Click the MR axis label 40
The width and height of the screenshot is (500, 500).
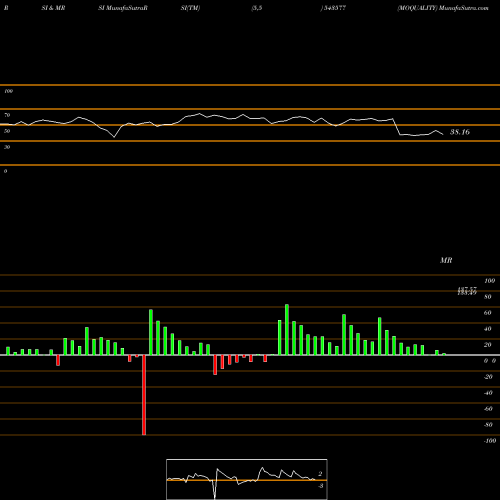coord(488,329)
